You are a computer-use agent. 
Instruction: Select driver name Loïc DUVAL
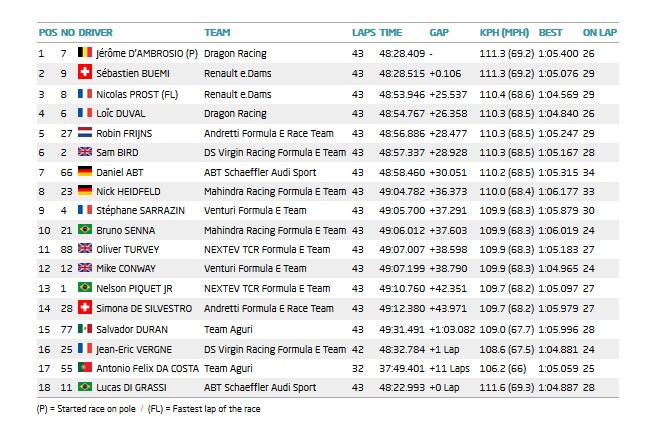point(121,114)
